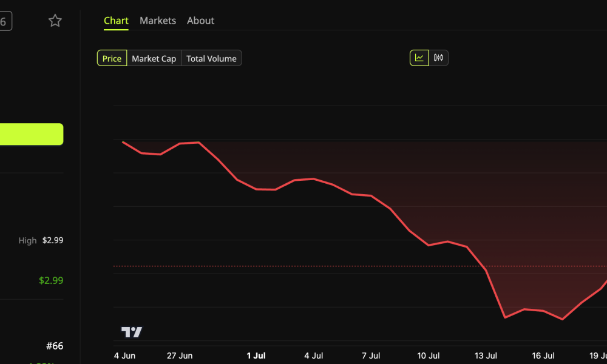Click the 10 Jul axis label
This screenshot has height=364, width=607.
tap(428, 356)
